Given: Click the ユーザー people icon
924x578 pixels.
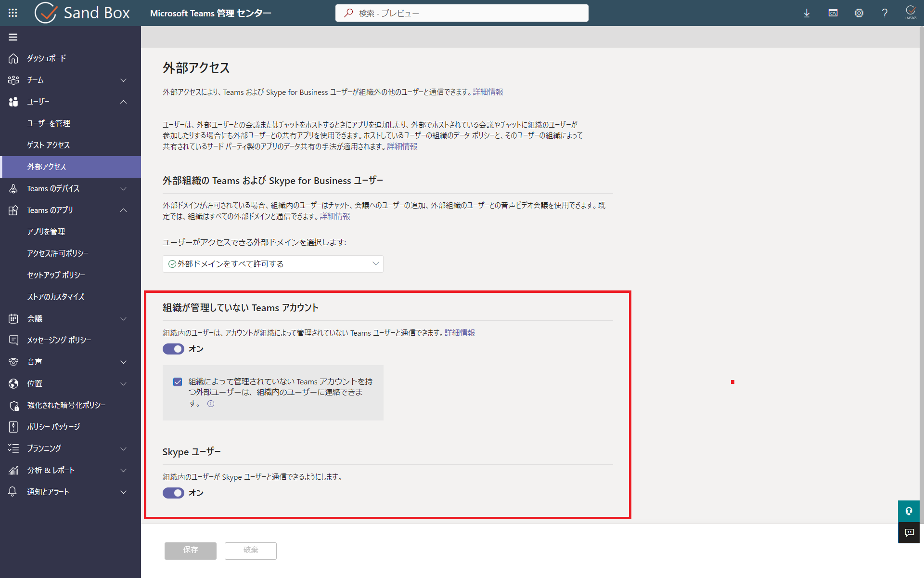Looking at the screenshot, I should click(x=13, y=102).
